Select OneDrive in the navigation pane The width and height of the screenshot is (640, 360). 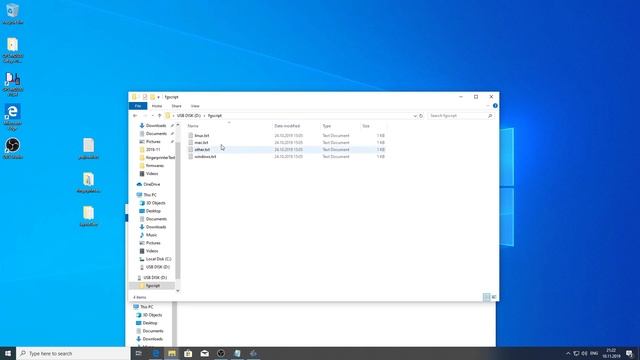[x=151, y=184]
